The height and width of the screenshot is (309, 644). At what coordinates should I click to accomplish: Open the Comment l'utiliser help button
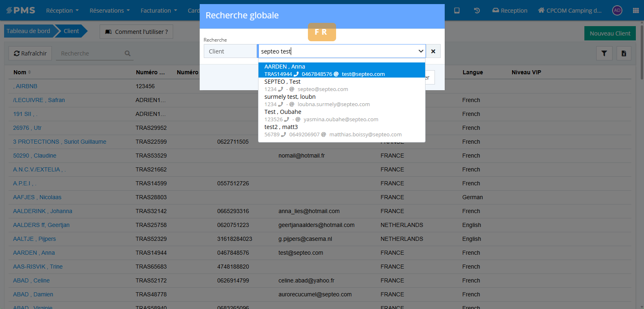(x=136, y=32)
